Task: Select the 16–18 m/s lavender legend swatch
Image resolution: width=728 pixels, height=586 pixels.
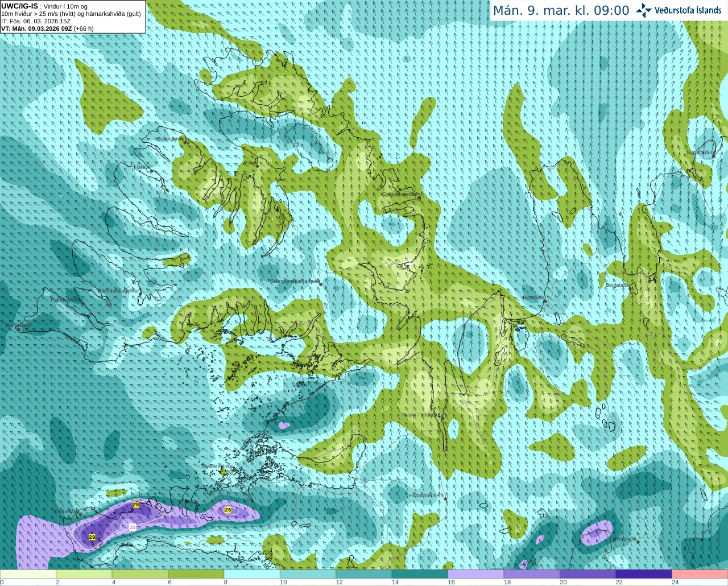Action: 475,573
